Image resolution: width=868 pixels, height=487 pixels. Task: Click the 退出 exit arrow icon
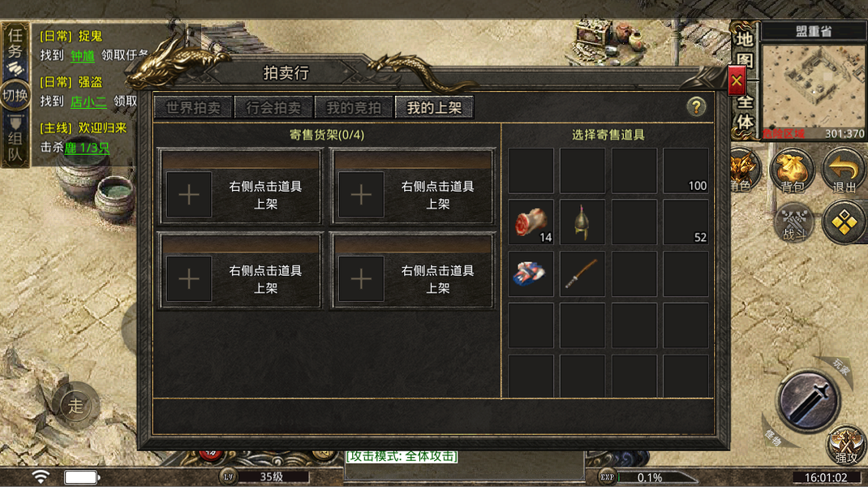point(844,170)
